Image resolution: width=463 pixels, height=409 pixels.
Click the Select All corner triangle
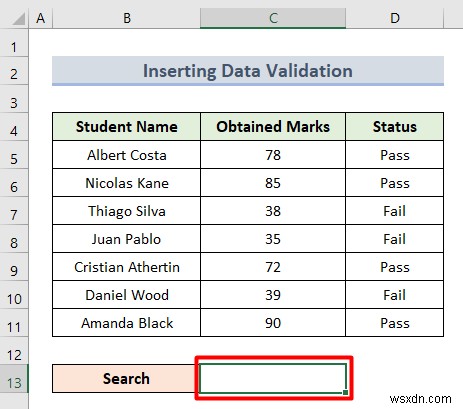point(19,19)
